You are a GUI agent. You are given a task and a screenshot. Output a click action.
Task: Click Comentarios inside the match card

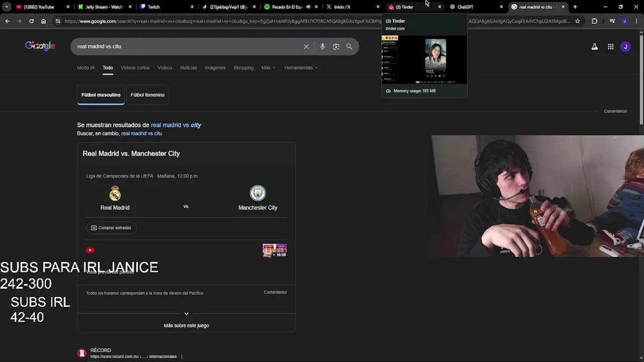pyautogui.click(x=275, y=292)
